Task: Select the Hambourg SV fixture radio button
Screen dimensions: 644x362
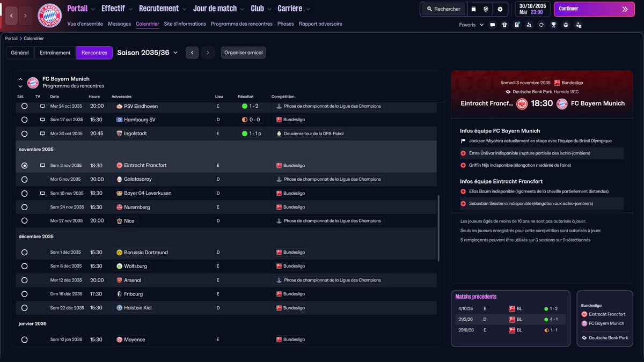Action: 24,120
